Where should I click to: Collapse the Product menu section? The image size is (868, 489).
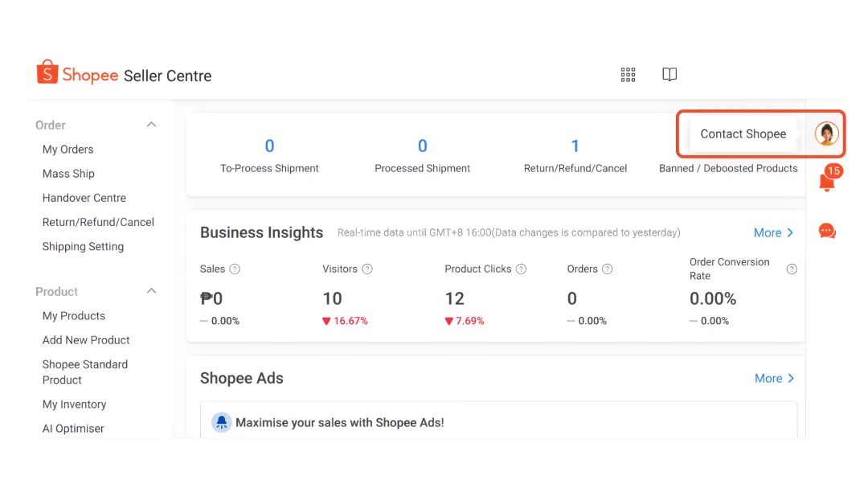[x=151, y=291]
